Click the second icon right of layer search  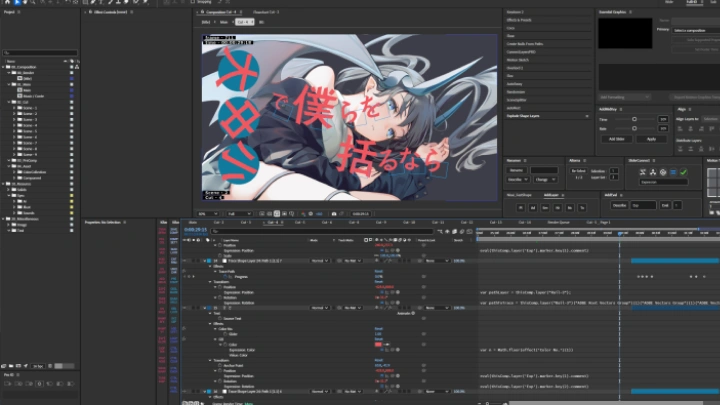[447, 232]
